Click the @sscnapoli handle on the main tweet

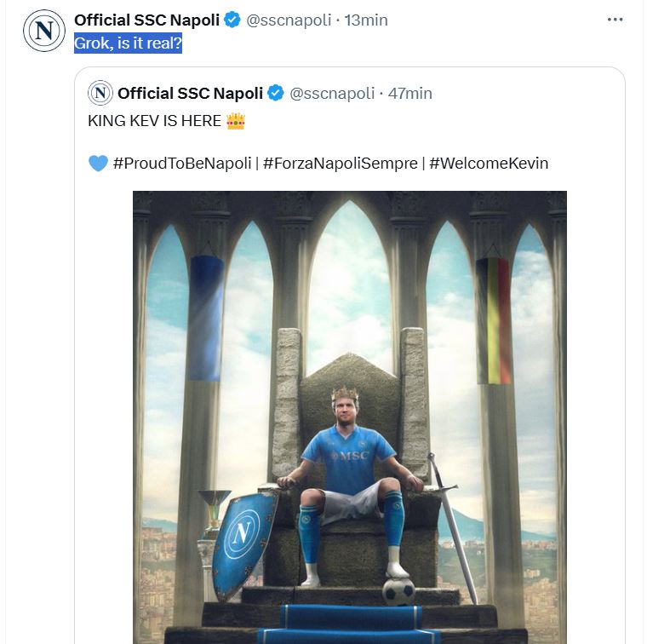(289, 20)
